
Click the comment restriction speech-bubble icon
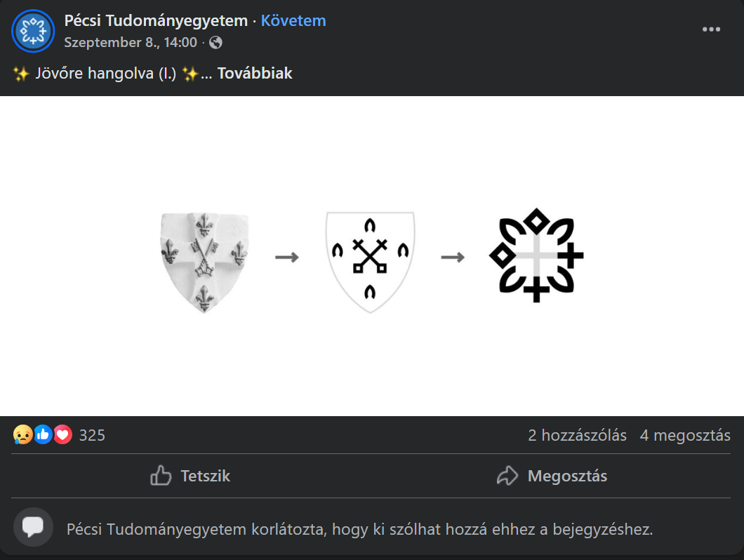tap(33, 528)
